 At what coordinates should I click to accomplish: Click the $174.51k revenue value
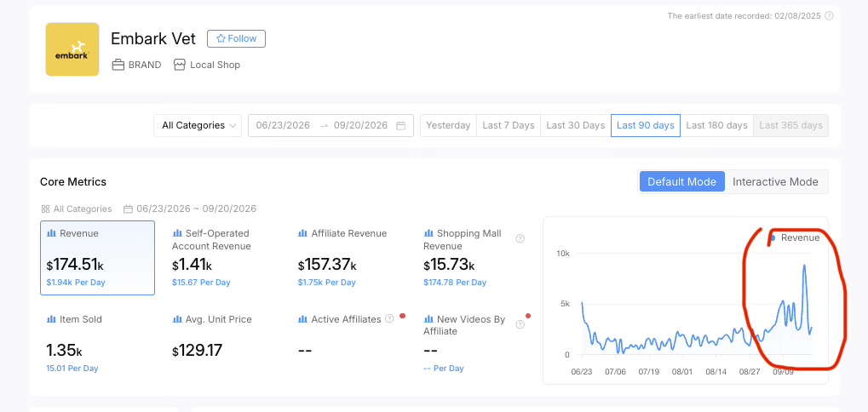(x=75, y=265)
